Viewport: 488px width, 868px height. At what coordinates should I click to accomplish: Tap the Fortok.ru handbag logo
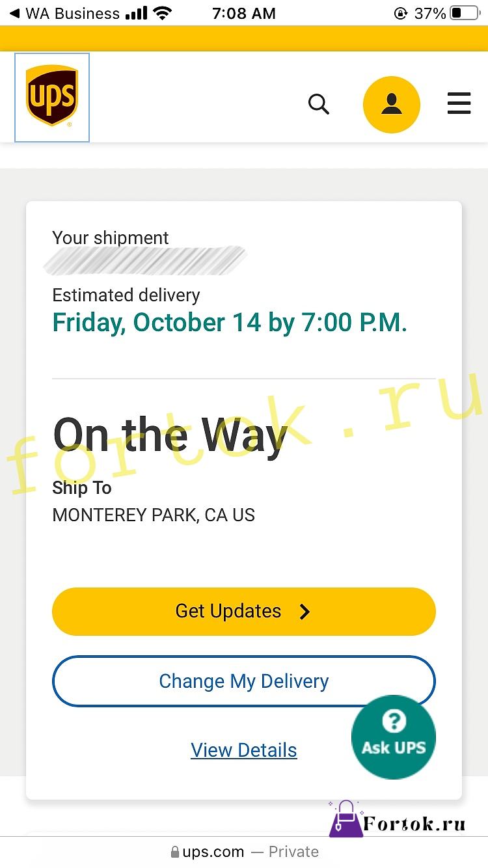[x=345, y=820]
